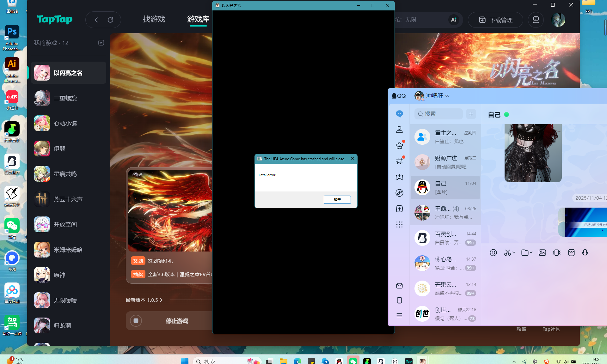Open the 小红书 desktop shortcut

(12, 100)
